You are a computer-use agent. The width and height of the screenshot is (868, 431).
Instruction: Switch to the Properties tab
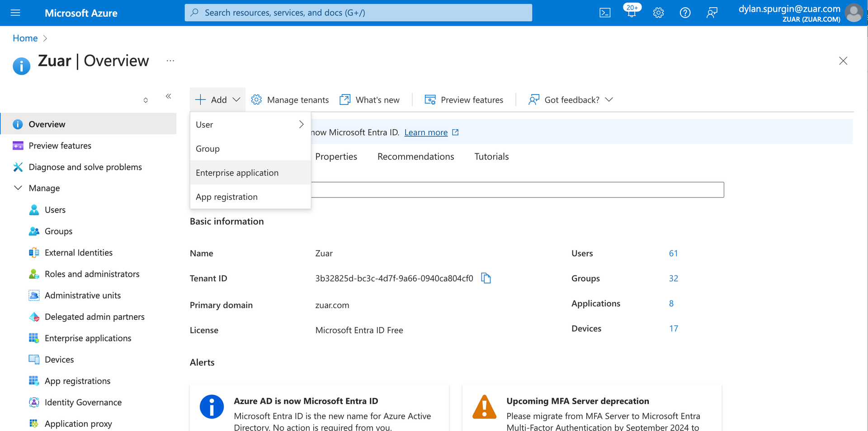pyautogui.click(x=336, y=156)
